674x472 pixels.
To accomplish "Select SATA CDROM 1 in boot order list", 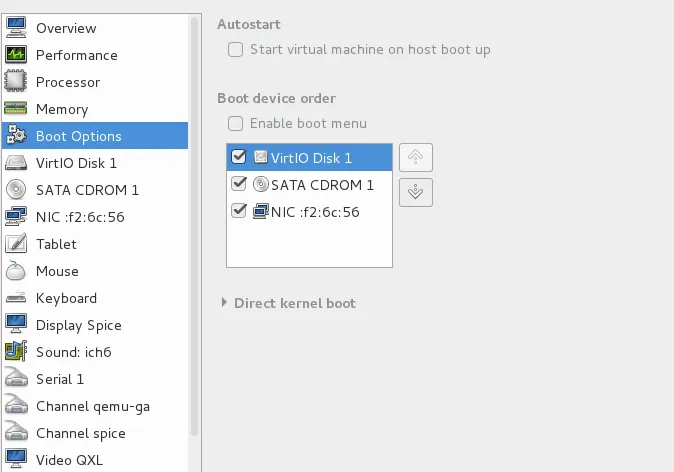I will [x=322, y=185].
